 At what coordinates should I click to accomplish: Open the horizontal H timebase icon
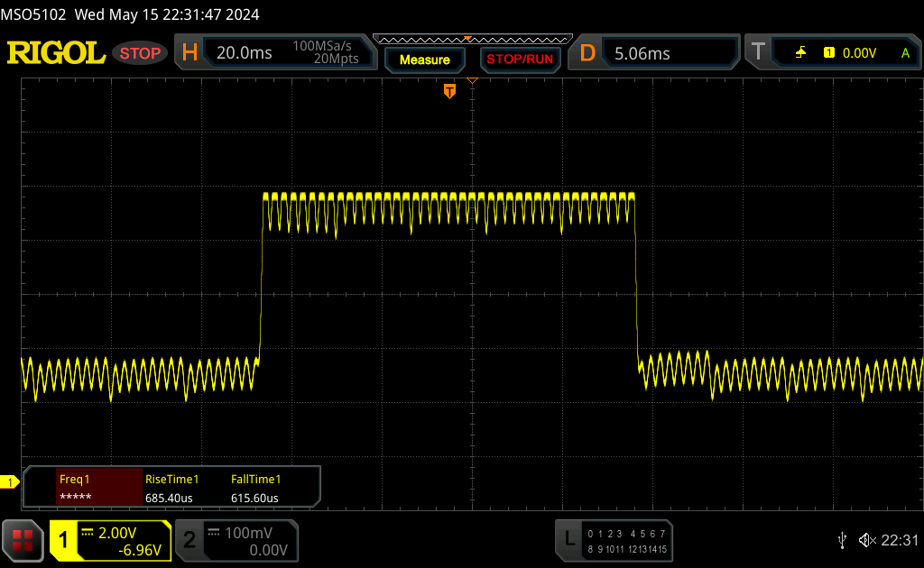189,53
